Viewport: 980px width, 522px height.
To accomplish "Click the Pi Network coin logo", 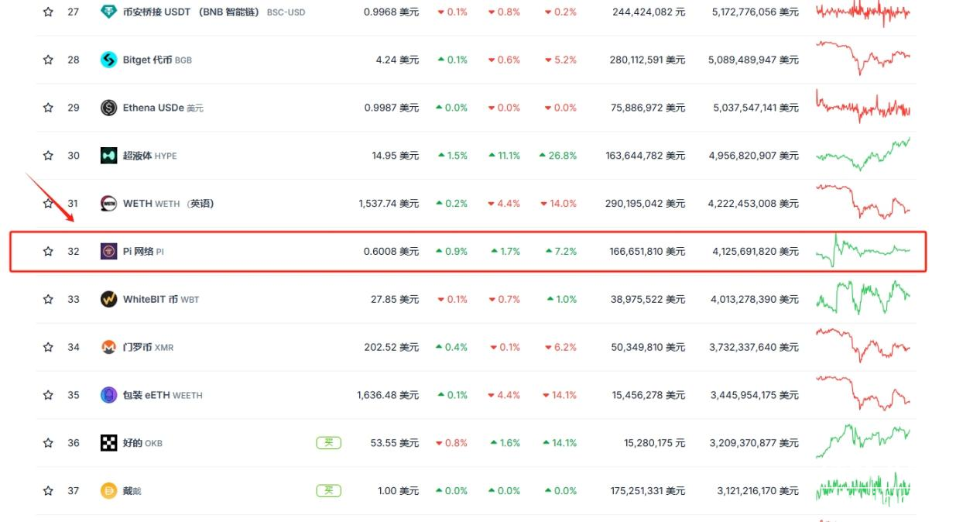I will pyautogui.click(x=109, y=252).
